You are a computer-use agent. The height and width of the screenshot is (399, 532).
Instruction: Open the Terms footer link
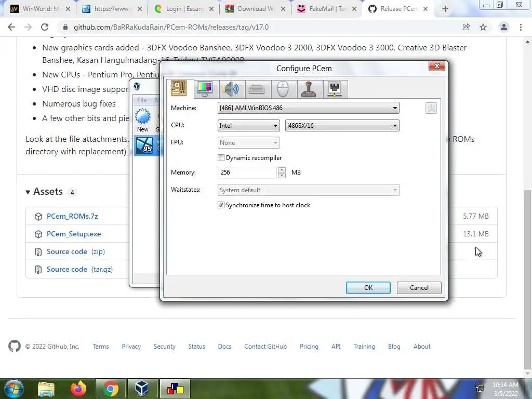101,347
